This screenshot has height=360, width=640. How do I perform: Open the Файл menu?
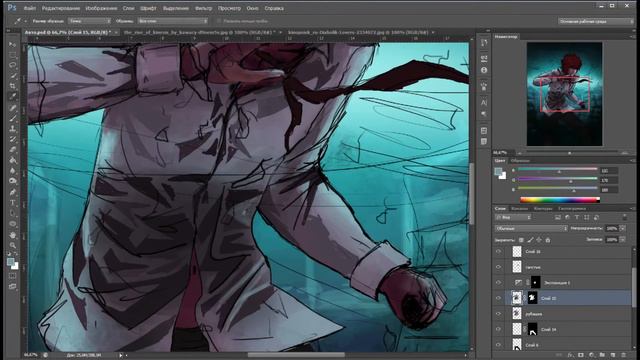29,8
